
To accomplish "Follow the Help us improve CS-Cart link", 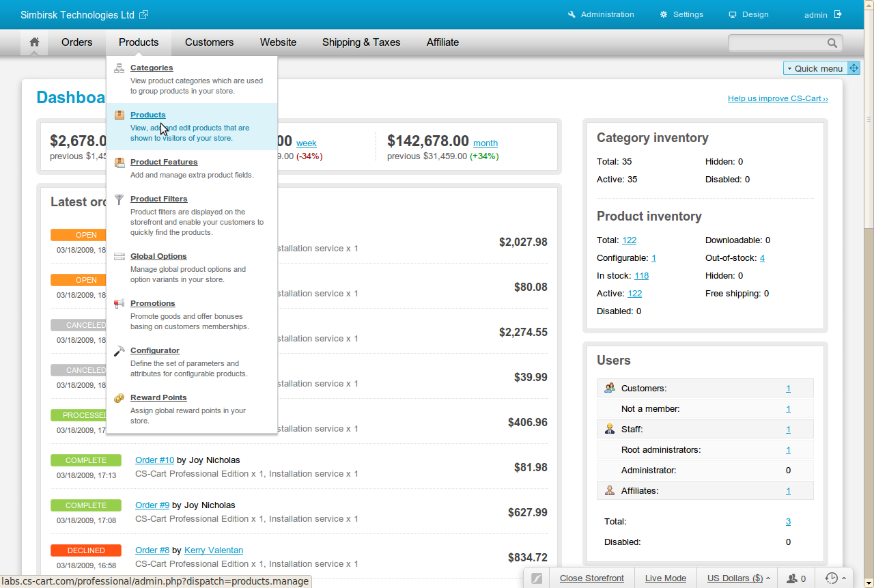I will click(x=778, y=98).
